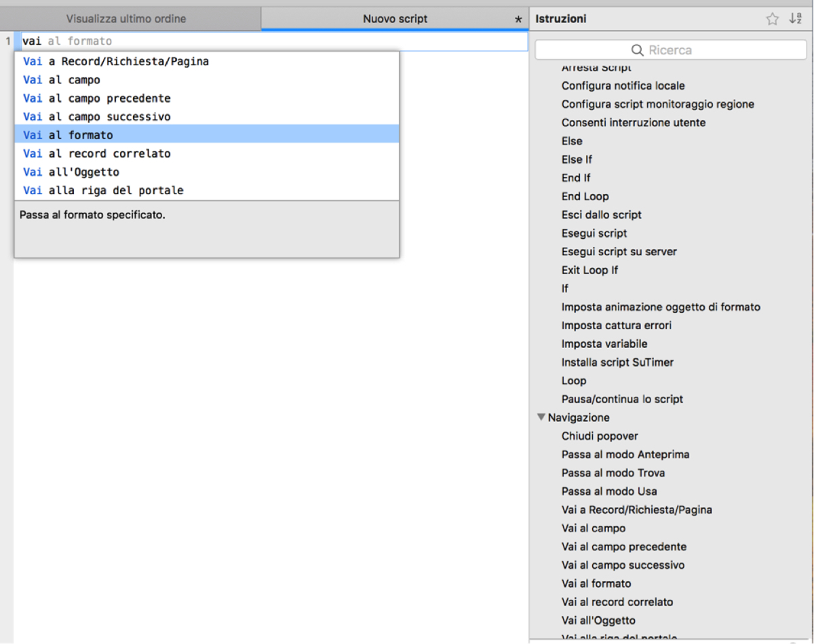Click script line 1 text field
The height and width of the screenshot is (644, 814).
(274, 41)
